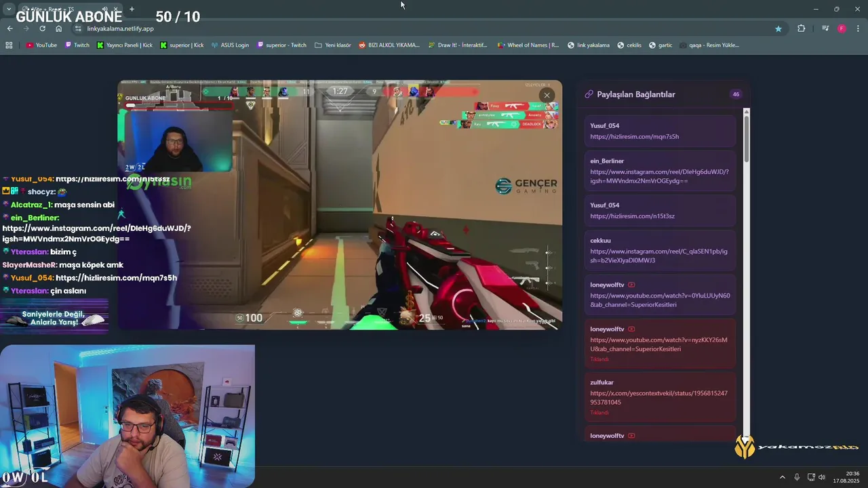
Task: Click the microphone icon in the system tray
Action: pos(797,477)
